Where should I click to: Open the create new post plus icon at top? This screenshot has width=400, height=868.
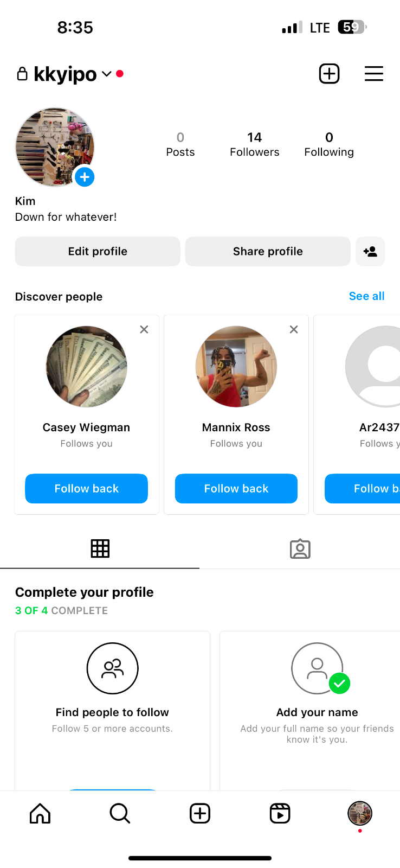329,74
